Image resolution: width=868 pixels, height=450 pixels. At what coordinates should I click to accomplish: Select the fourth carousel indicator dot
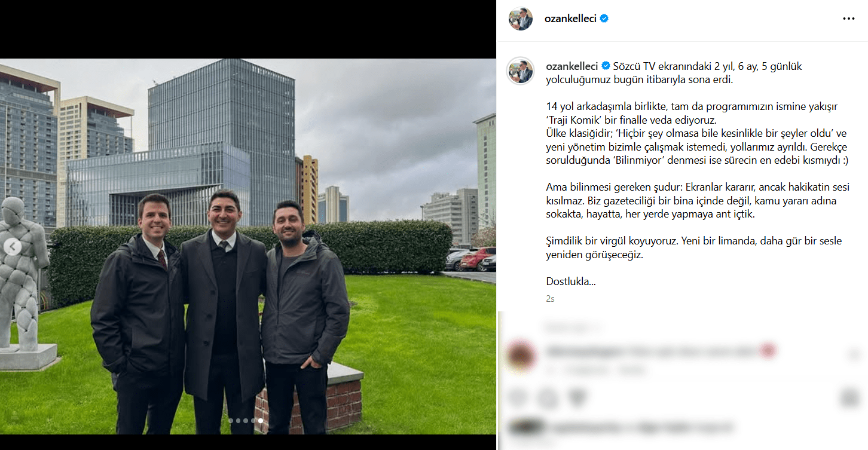click(253, 421)
